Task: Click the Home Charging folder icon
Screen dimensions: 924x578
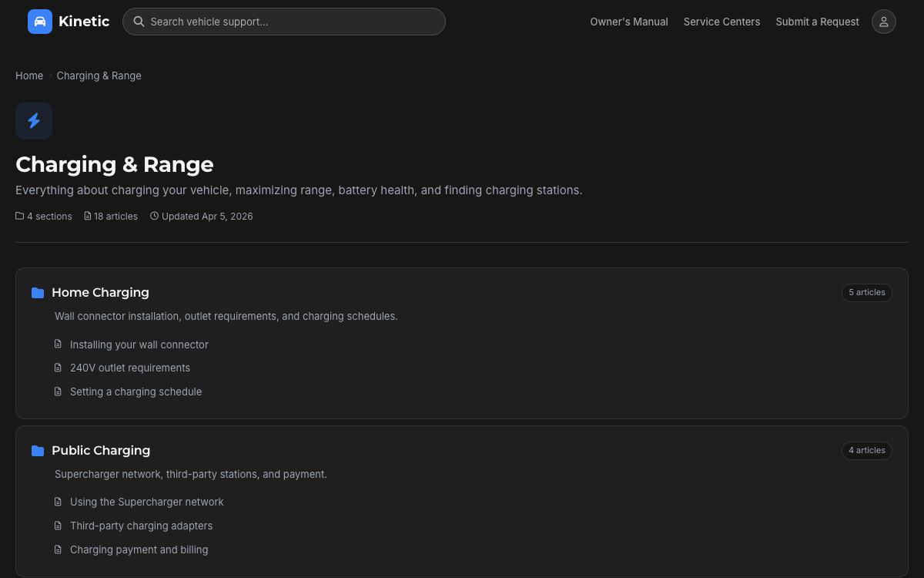Action: point(38,293)
